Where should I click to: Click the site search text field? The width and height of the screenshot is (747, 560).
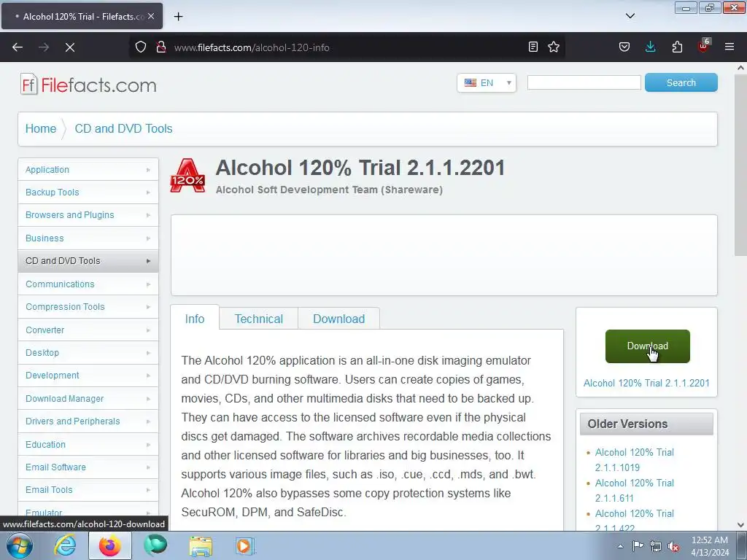click(x=584, y=82)
